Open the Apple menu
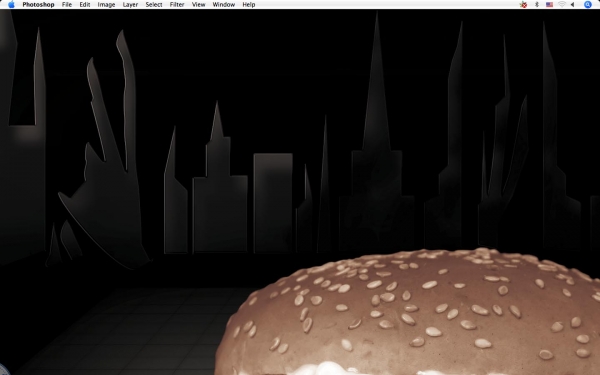The image size is (600, 375). [x=11, y=5]
